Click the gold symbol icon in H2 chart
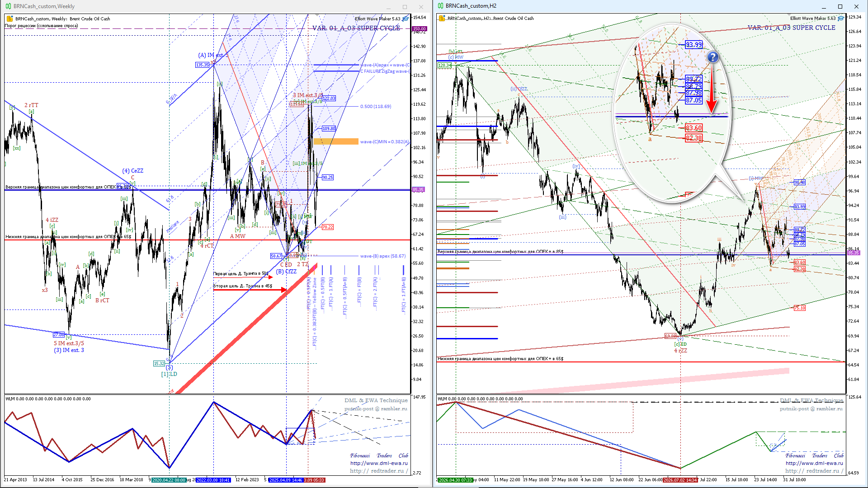The width and height of the screenshot is (868, 488). (442, 18)
